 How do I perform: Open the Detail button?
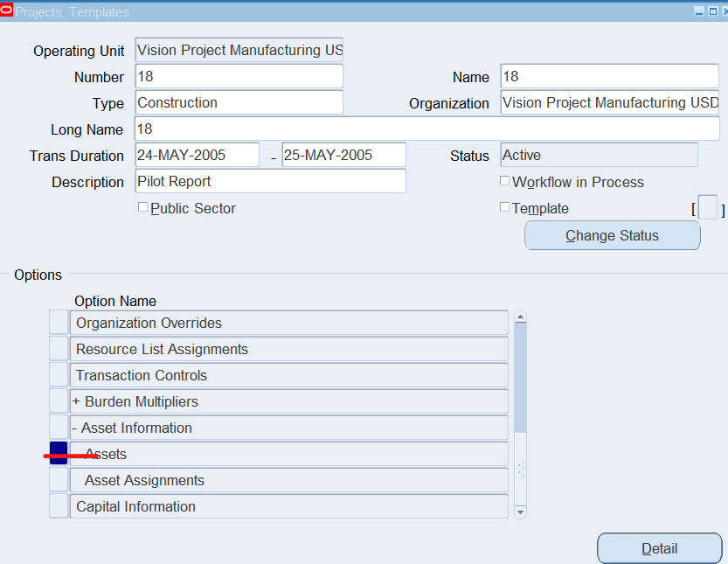tap(659, 548)
